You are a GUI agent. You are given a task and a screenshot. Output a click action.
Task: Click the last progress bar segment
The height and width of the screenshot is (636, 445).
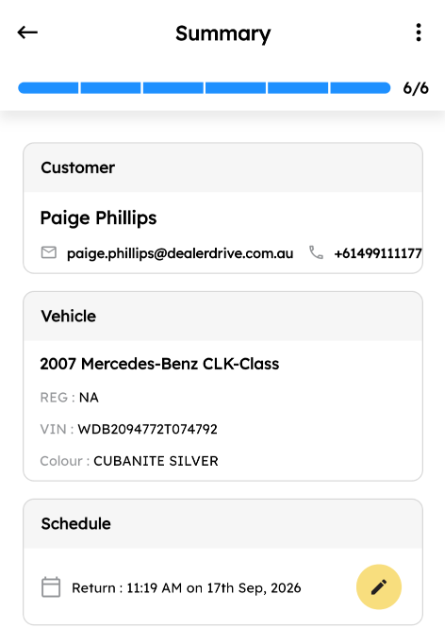click(x=361, y=88)
